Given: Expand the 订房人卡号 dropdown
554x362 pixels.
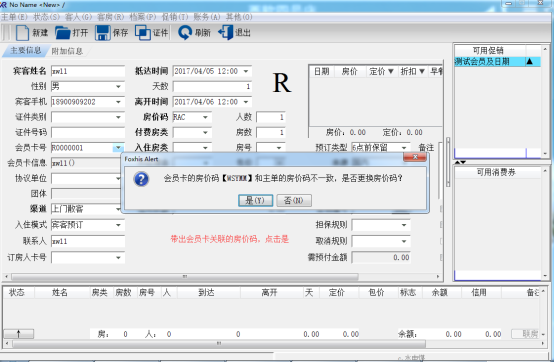Looking at the screenshot, I should [x=118, y=257].
